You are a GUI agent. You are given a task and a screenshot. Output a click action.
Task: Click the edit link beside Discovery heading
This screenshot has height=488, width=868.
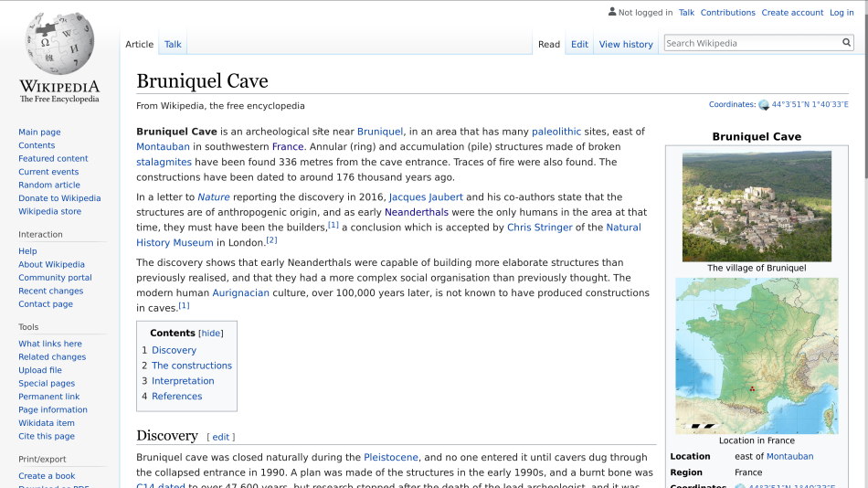tap(221, 437)
